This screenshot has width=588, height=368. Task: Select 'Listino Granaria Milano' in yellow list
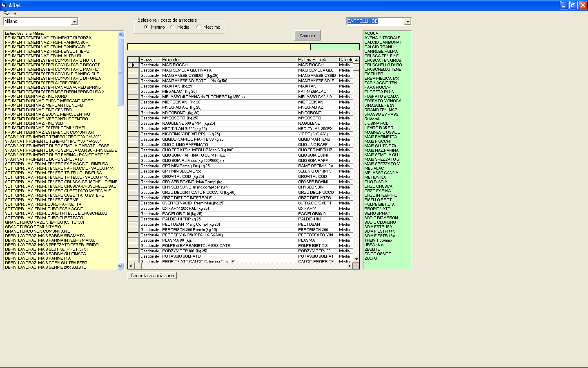click(x=24, y=34)
